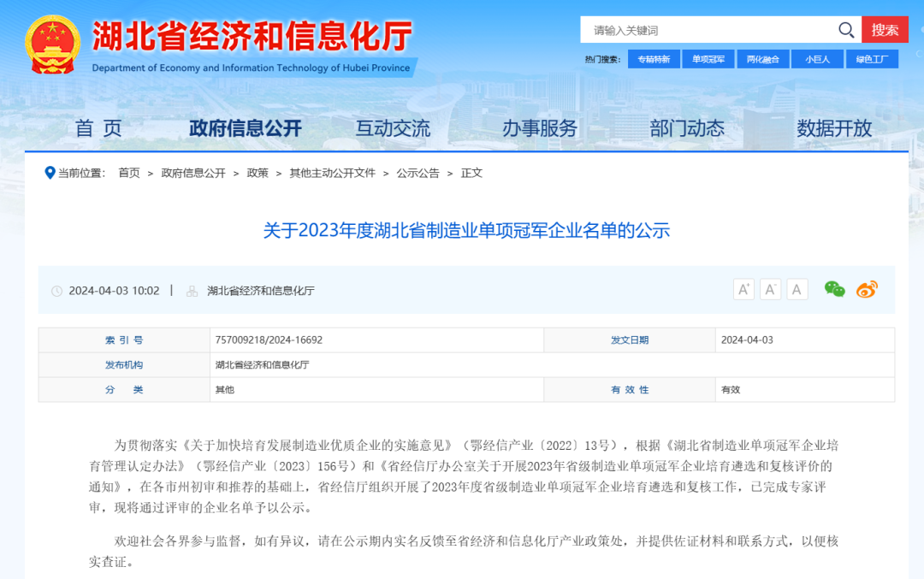Share article via WeChat icon
The image size is (924, 579).
coord(834,289)
